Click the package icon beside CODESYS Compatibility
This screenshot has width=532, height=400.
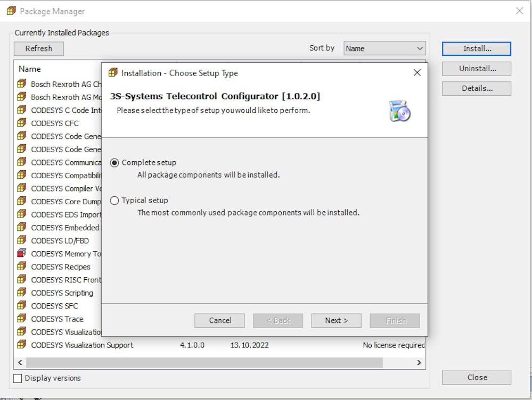21,174
